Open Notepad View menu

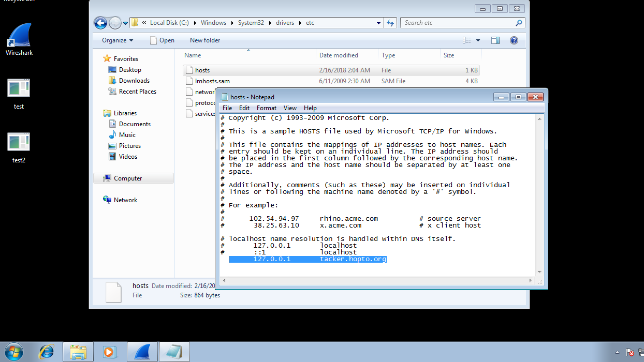pos(290,108)
